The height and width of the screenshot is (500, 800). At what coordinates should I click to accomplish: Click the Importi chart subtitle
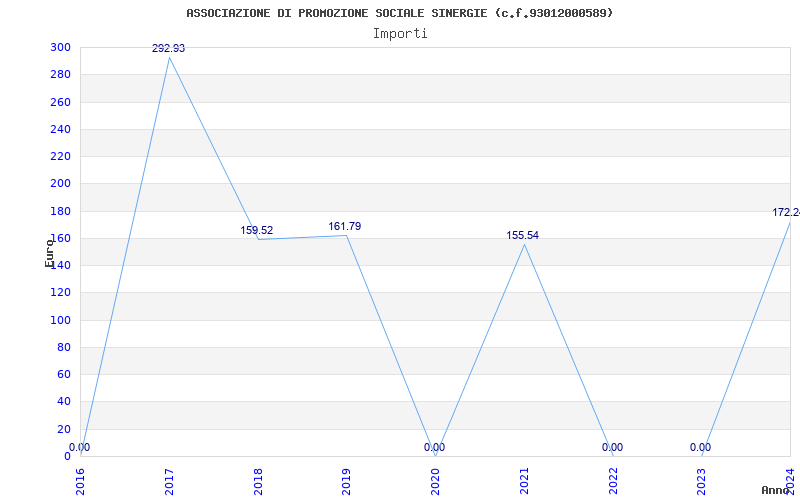tap(400, 34)
